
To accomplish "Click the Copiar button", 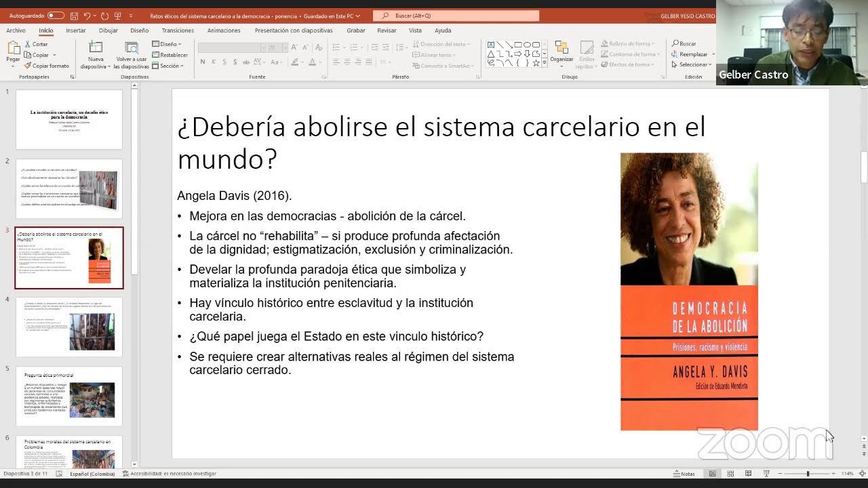I will click(37, 55).
